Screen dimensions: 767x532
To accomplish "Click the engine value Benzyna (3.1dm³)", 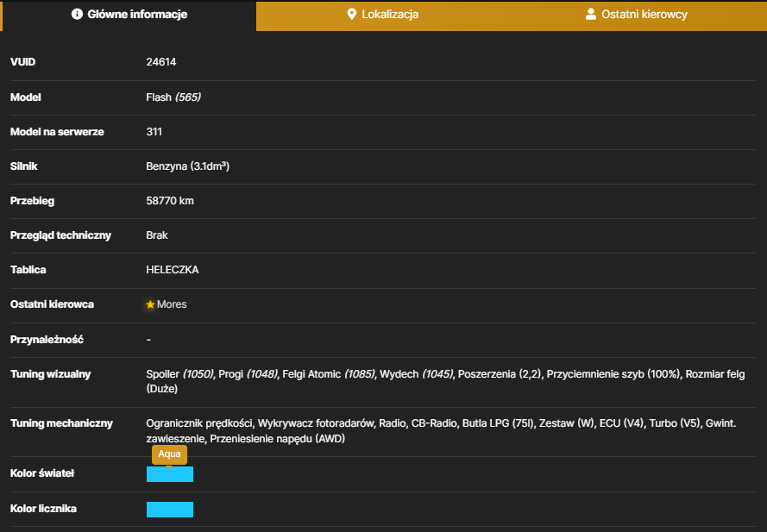I will click(x=187, y=166).
